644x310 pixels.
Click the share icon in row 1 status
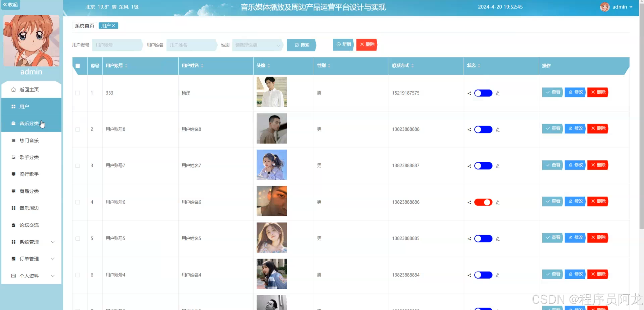[x=469, y=93]
